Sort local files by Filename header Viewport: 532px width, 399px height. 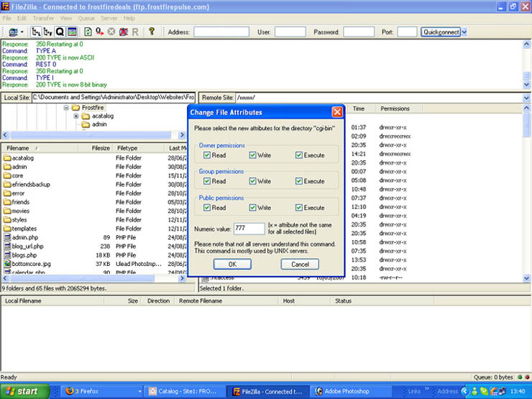tap(40, 148)
